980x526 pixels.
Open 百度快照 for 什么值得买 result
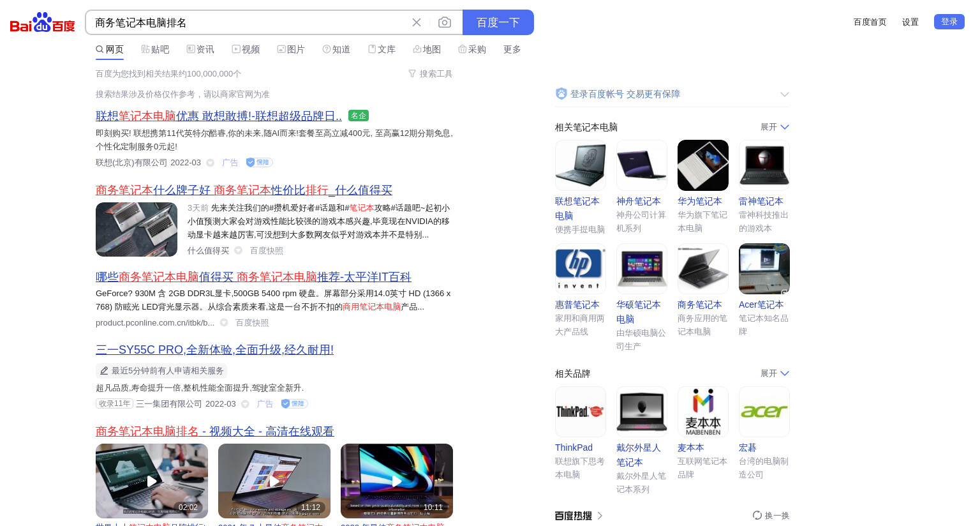tap(267, 251)
